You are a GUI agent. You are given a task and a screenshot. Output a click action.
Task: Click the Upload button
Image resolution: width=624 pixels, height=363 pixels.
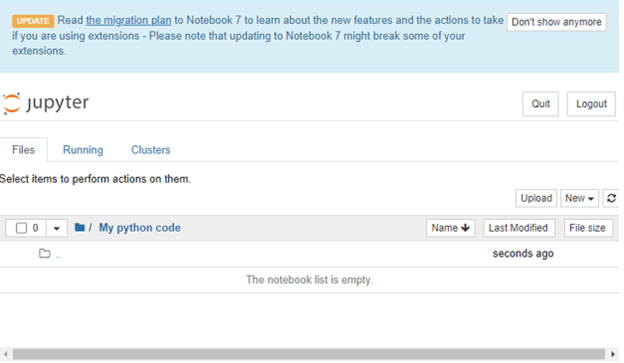pyautogui.click(x=536, y=198)
